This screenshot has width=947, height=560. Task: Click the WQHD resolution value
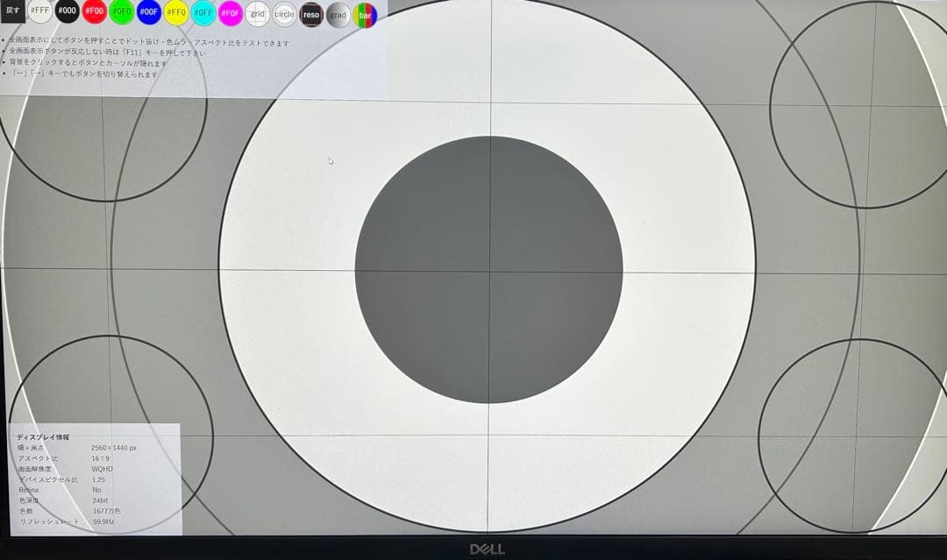102,469
